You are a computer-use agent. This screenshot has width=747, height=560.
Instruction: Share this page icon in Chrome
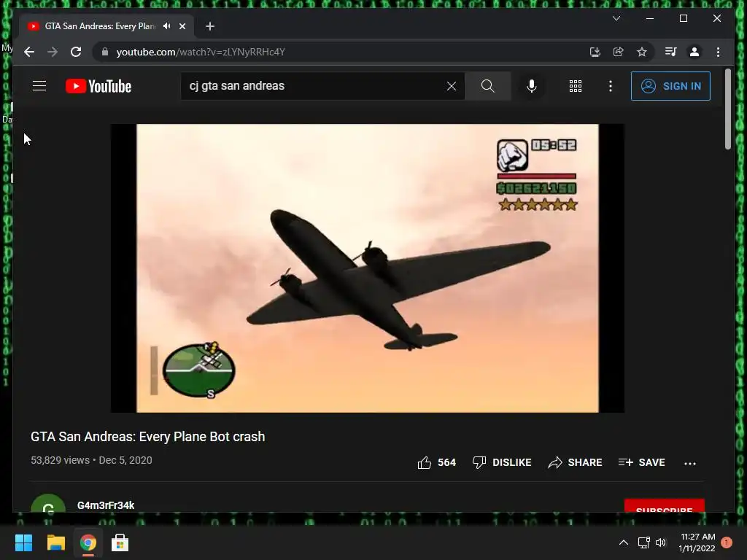point(619,52)
